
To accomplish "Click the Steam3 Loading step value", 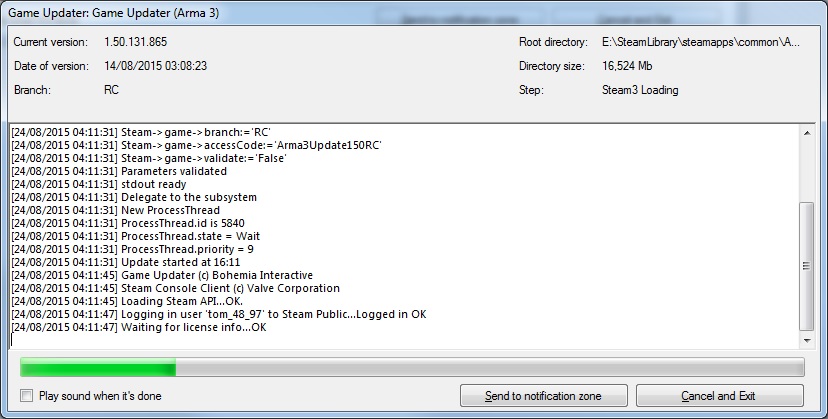I will pyautogui.click(x=640, y=90).
